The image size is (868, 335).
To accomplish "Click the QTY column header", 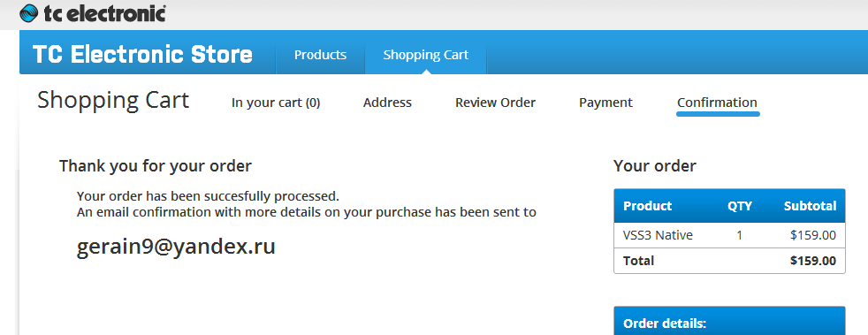I will coord(740,206).
